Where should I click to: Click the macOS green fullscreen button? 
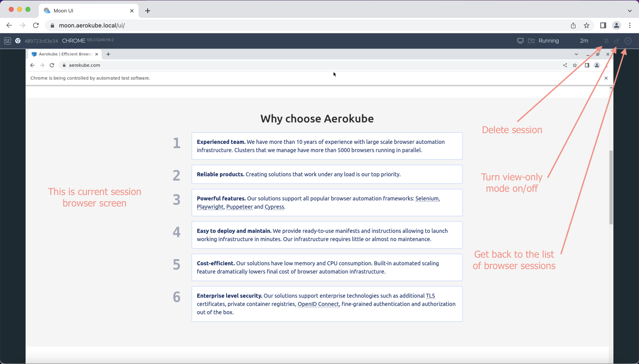pyautogui.click(x=28, y=10)
